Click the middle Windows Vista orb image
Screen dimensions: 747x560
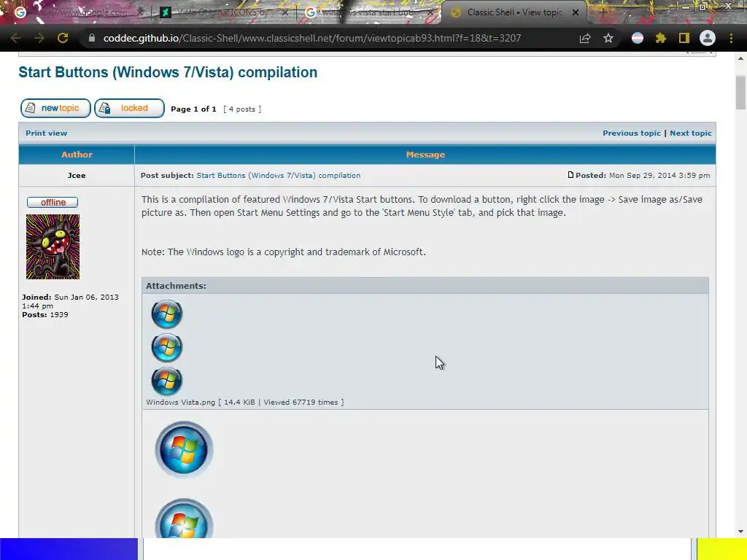pyautogui.click(x=167, y=348)
